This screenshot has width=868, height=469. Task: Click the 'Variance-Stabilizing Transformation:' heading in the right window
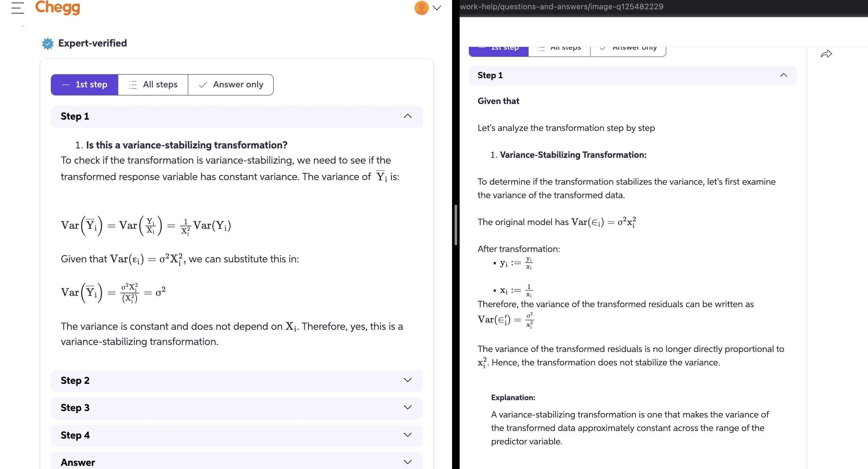click(x=573, y=155)
